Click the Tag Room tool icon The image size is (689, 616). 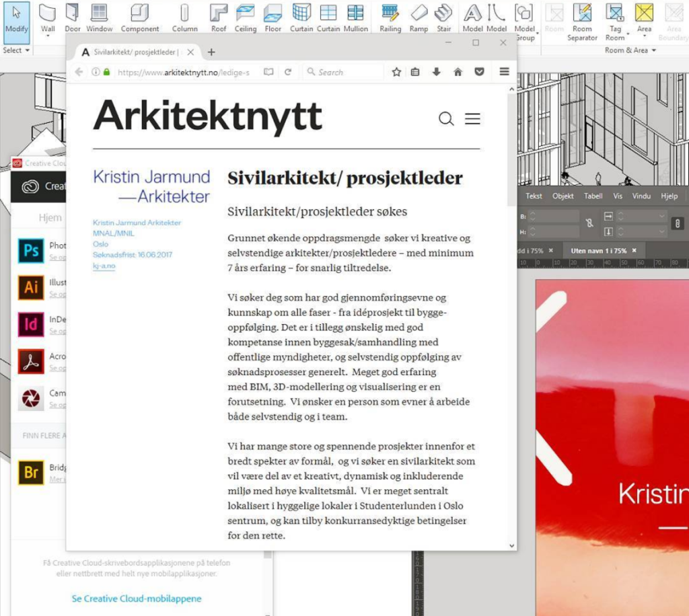coord(615,13)
